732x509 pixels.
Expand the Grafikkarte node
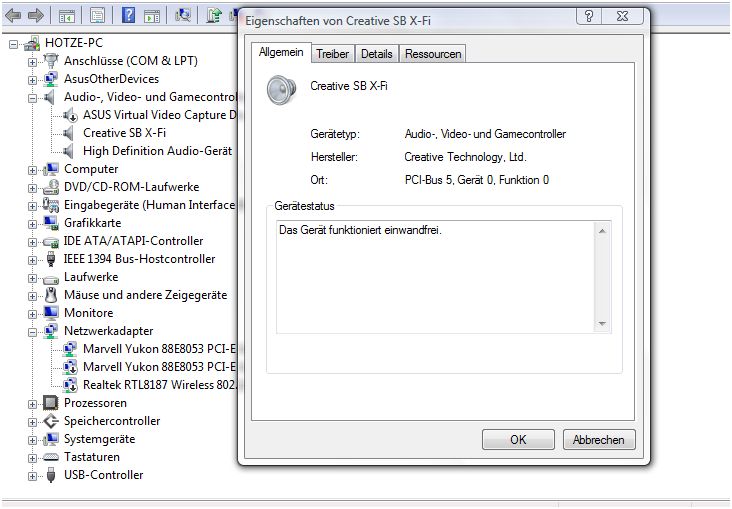[x=32, y=225]
